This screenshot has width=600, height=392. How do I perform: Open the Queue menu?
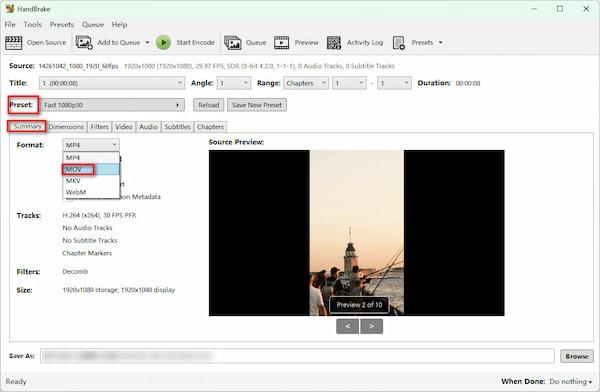tap(93, 24)
